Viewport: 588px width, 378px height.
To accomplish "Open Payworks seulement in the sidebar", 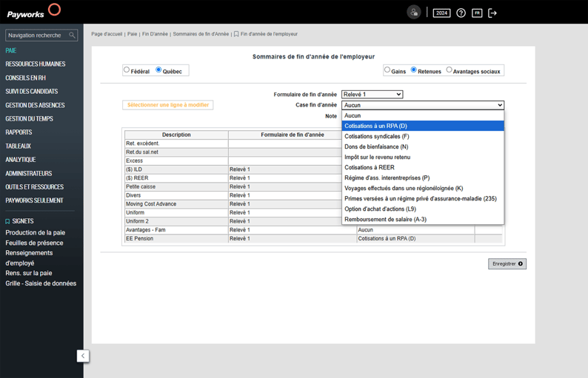I will (34, 200).
